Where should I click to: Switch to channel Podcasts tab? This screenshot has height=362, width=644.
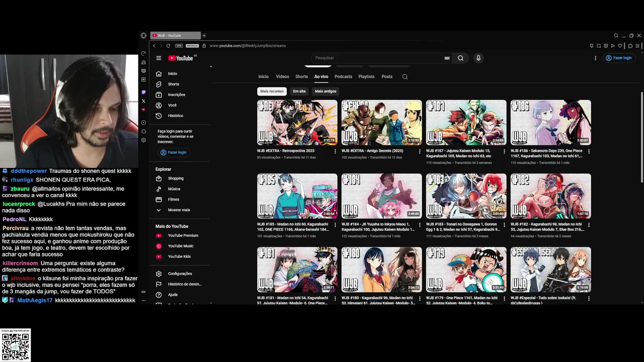coord(343,77)
